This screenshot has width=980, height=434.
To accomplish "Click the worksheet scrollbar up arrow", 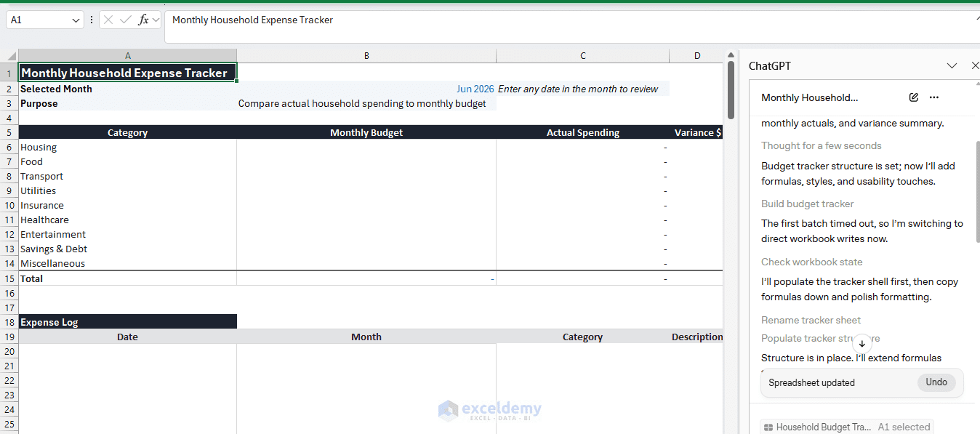I will (730, 55).
